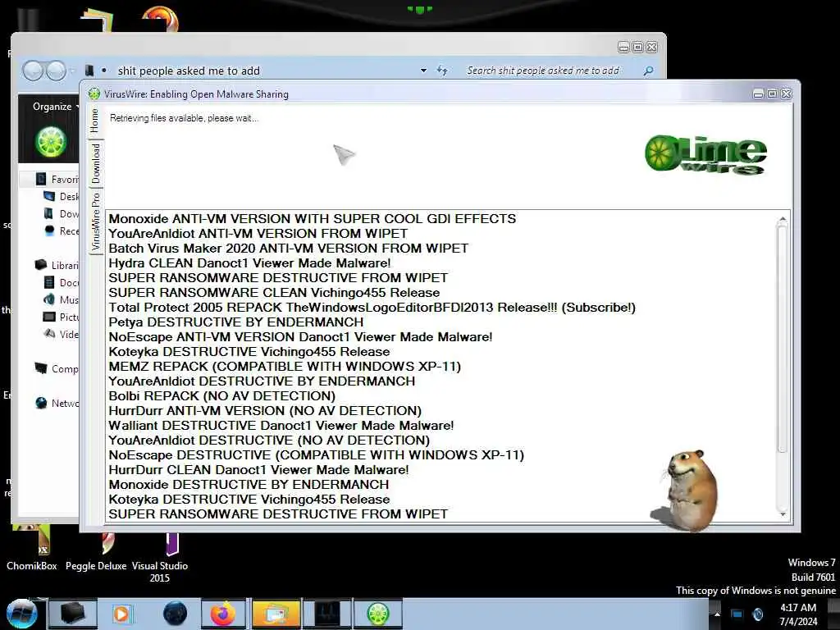840x630 pixels.
Task: Click the VirusWire lime taskbar button
Action: point(377,614)
